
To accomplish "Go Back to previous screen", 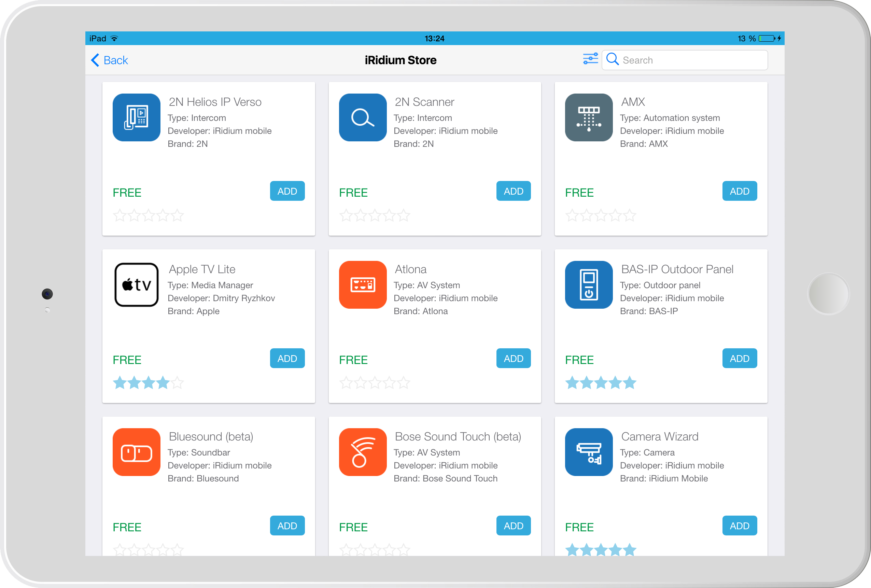I will coord(110,60).
